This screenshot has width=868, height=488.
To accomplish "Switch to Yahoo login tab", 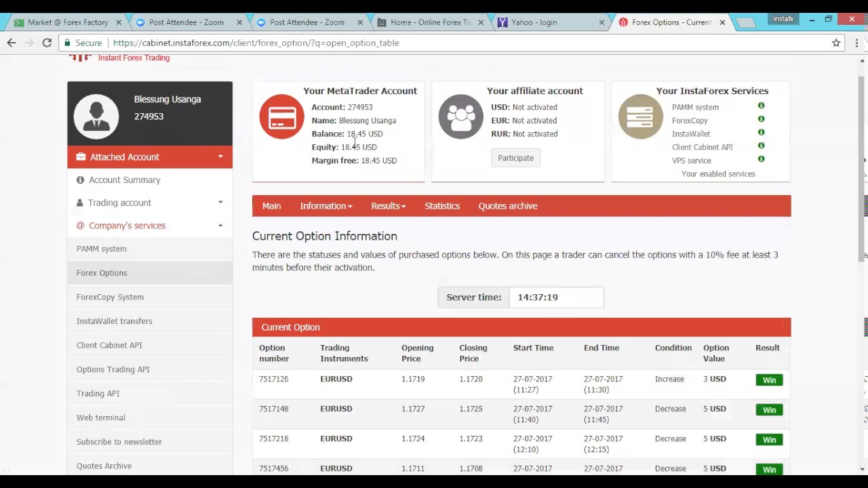I will (x=543, y=22).
